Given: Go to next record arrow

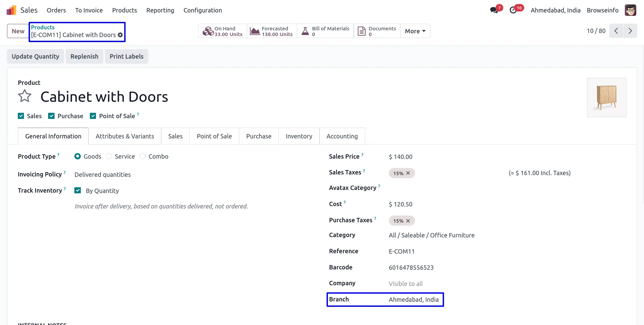Looking at the screenshot, I should coord(630,31).
